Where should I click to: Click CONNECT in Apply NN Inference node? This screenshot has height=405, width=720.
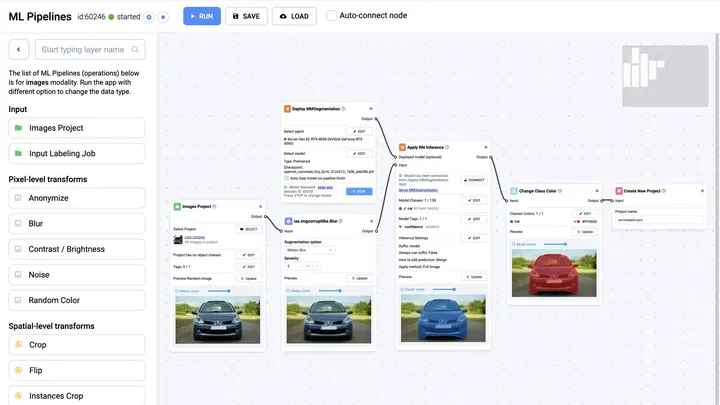[474, 180]
